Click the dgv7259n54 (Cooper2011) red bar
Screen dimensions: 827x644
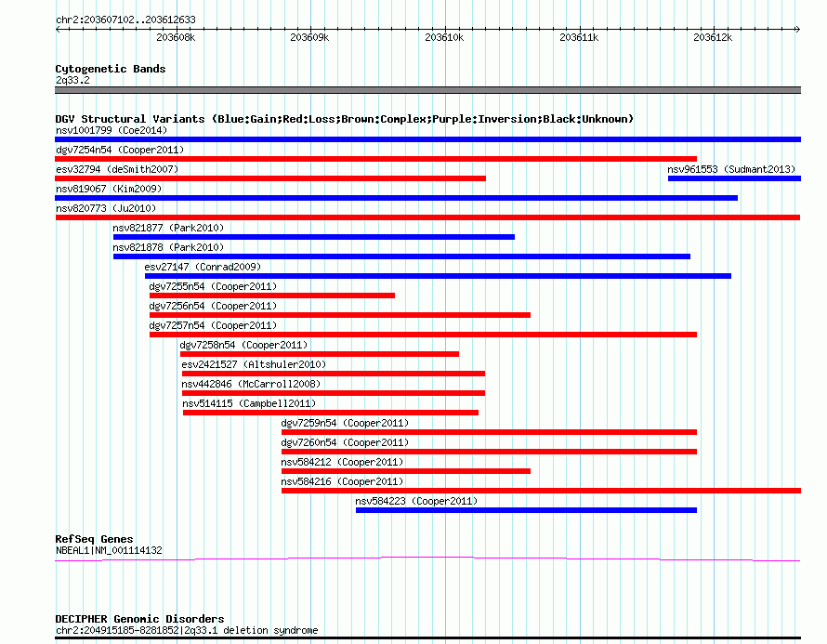point(490,432)
